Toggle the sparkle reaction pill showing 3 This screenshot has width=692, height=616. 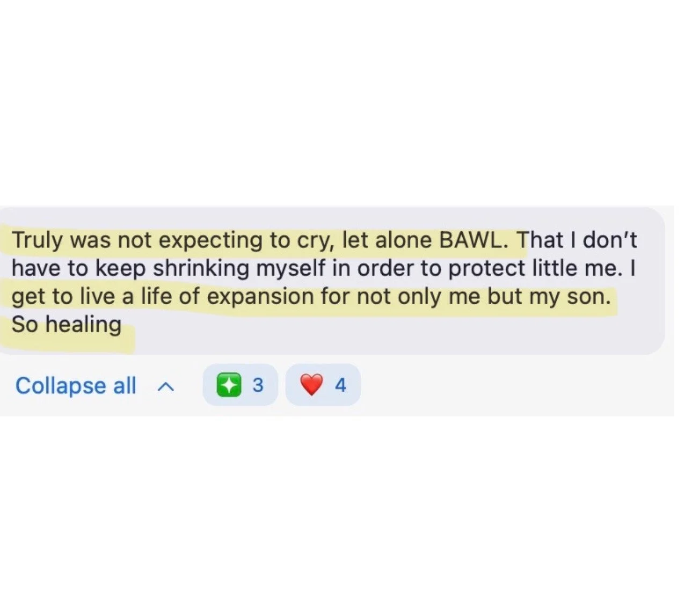pos(240,385)
